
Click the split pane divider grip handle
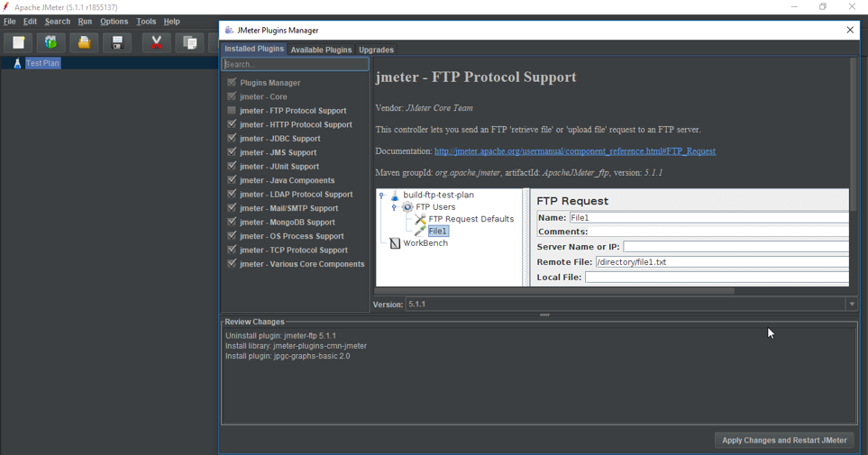pos(544,315)
